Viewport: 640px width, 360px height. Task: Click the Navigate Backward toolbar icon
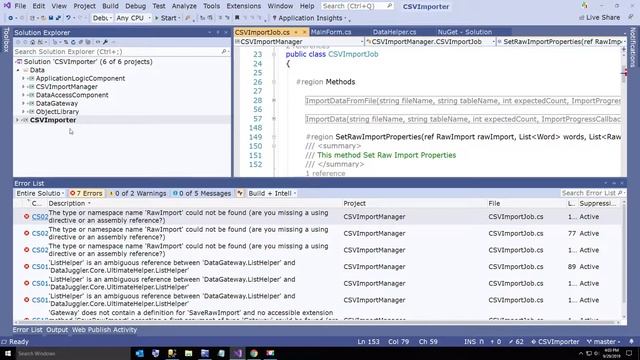tap(11, 18)
